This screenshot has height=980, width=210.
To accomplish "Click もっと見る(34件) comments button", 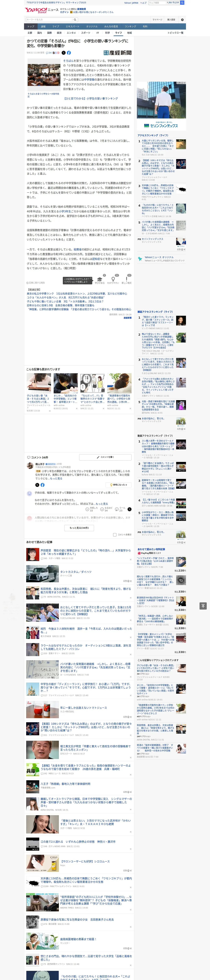I will click(x=79, y=528).
